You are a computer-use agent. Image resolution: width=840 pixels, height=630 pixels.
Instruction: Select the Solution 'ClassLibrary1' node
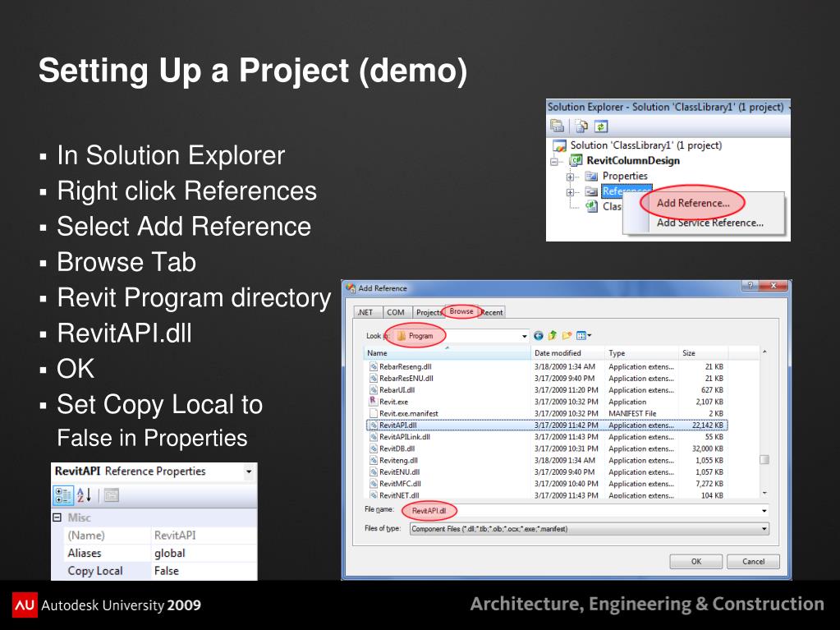point(645,145)
